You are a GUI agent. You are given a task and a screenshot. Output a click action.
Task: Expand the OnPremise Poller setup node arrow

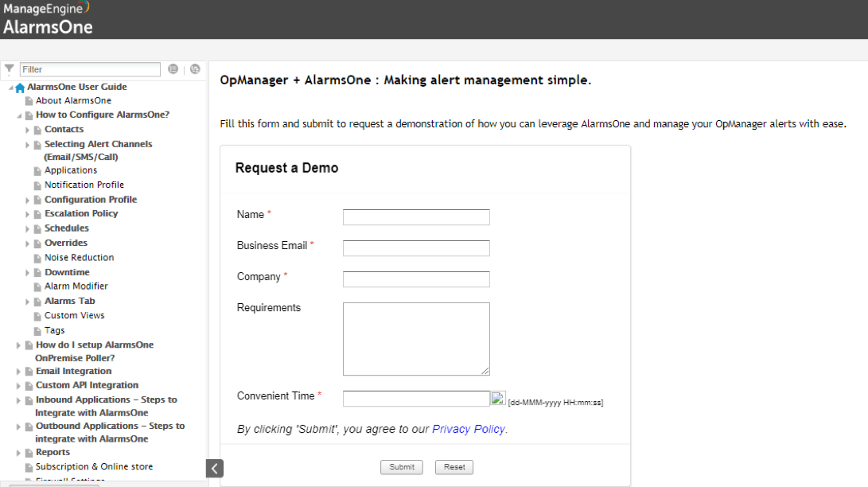(x=19, y=345)
